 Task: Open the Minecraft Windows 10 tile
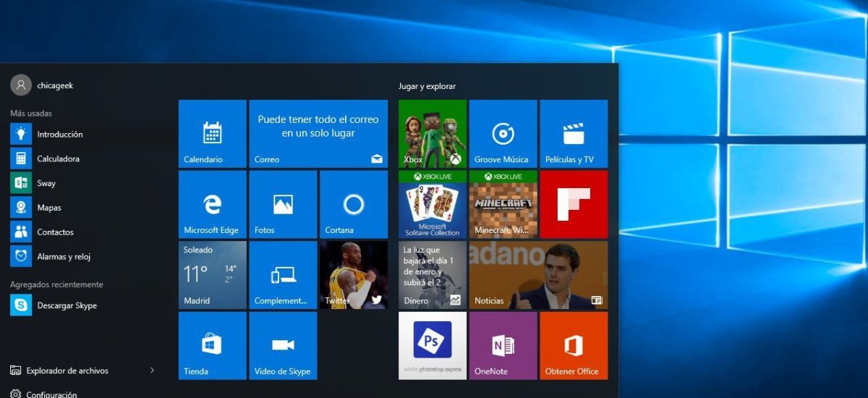click(x=503, y=205)
